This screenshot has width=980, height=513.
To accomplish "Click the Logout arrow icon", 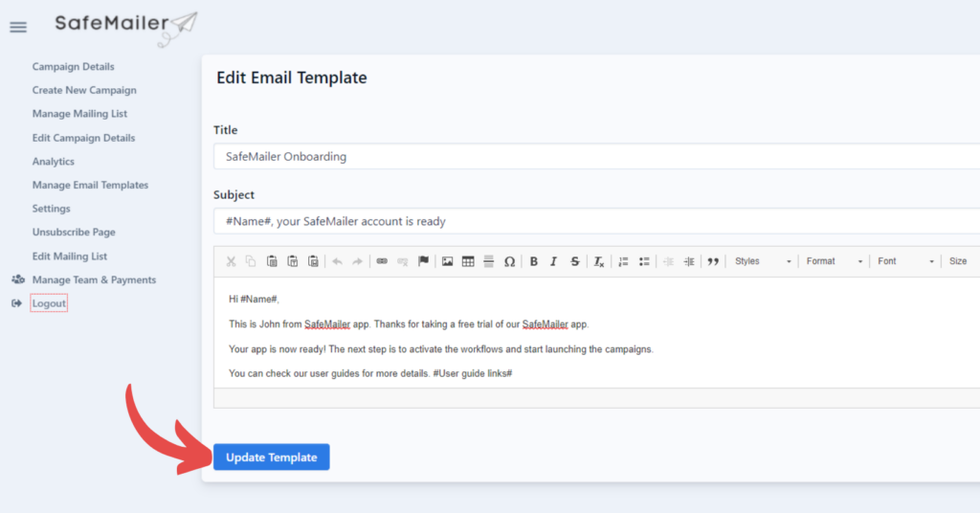I will (x=17, y=303).
